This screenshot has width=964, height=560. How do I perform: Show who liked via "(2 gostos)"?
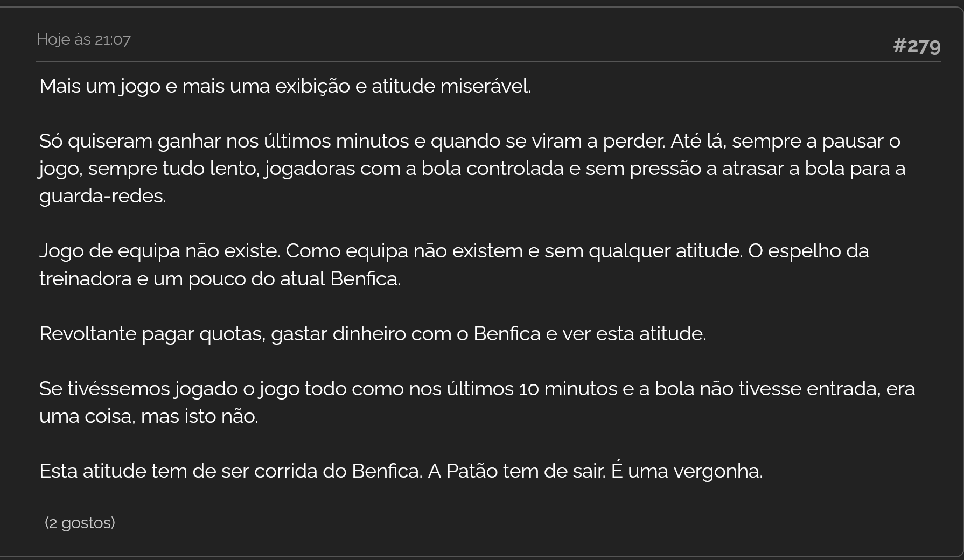[x=80, y=523]
